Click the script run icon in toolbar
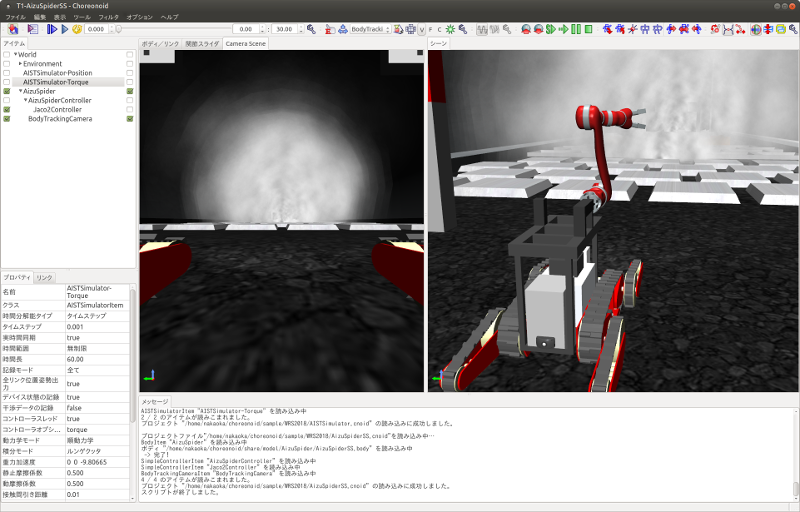This screenshot has height=512, width=800. [x=32, y=29]
